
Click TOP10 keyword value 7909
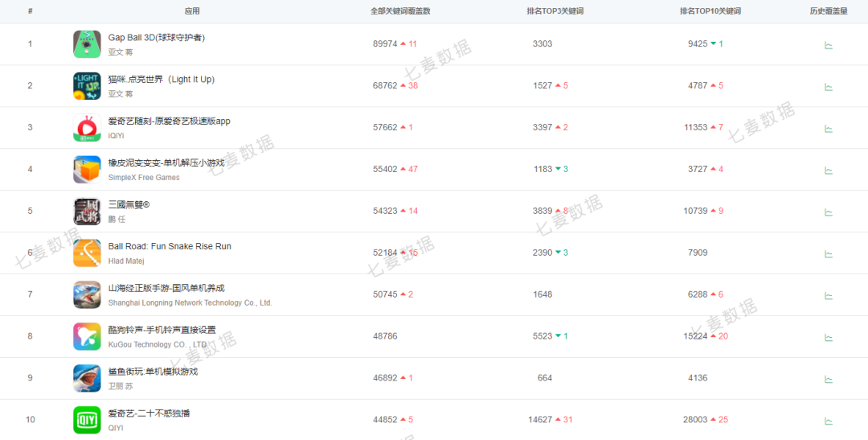[x=698, y=253]
